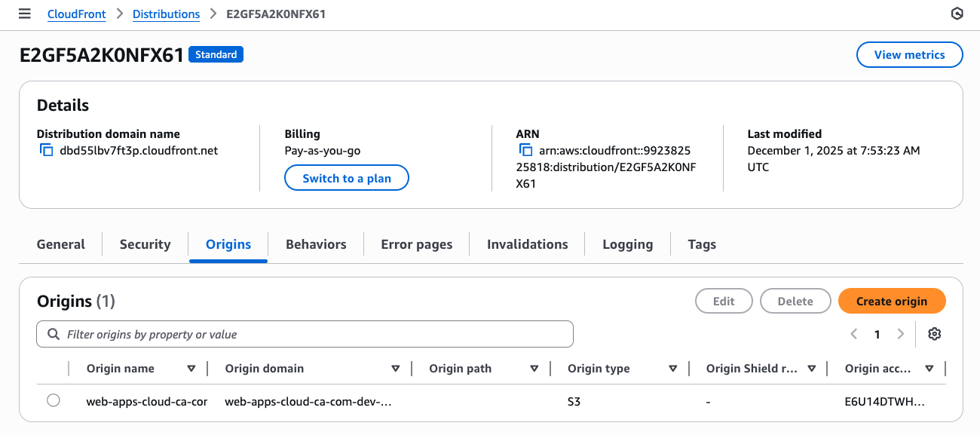
Task: Open the Origin domain filter dropdown
Action: (x=395, y=368)
